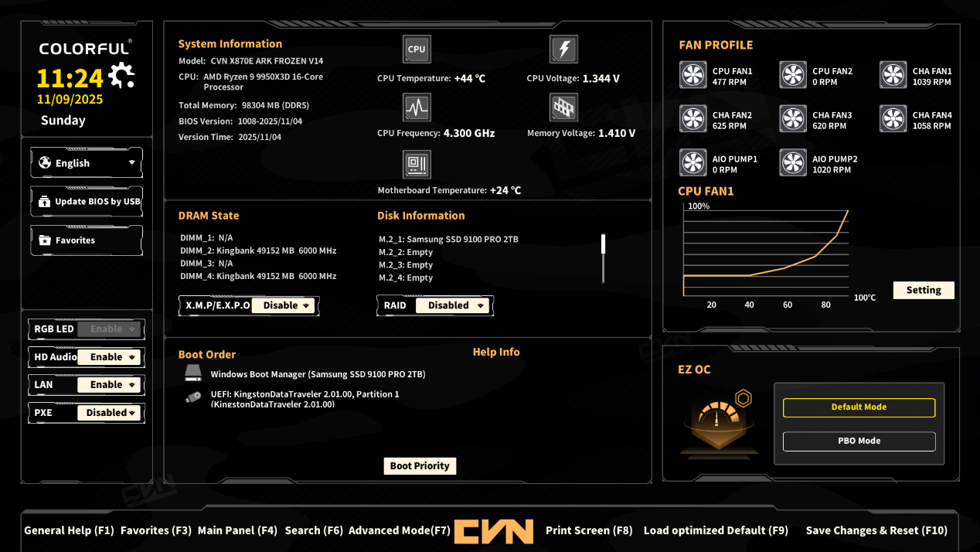Select the AIO PUMP2 fan icon
Screen dimensions: 980x552
click(x=793, y=163)
